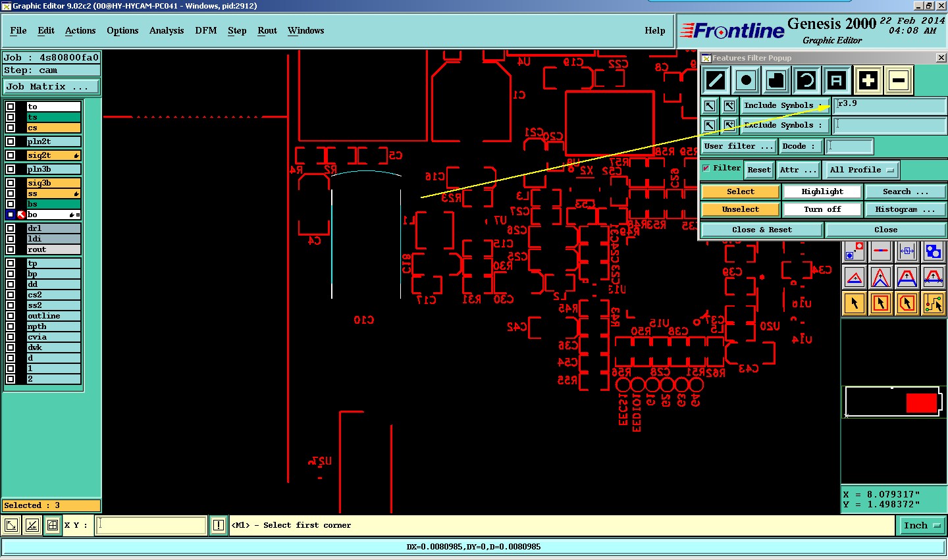948x560 pixels.
Task: Open the Inch units dropdown
Action: (x=922, y=525)
